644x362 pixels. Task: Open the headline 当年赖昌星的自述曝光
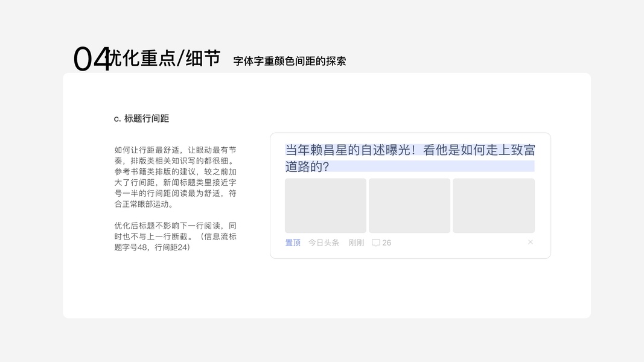pyautogui.click(x=410, y=158)
